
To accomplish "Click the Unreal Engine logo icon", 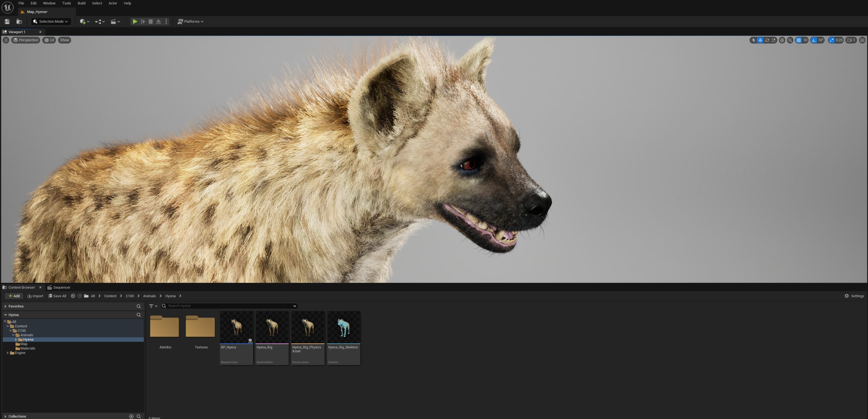I will 7,7.
